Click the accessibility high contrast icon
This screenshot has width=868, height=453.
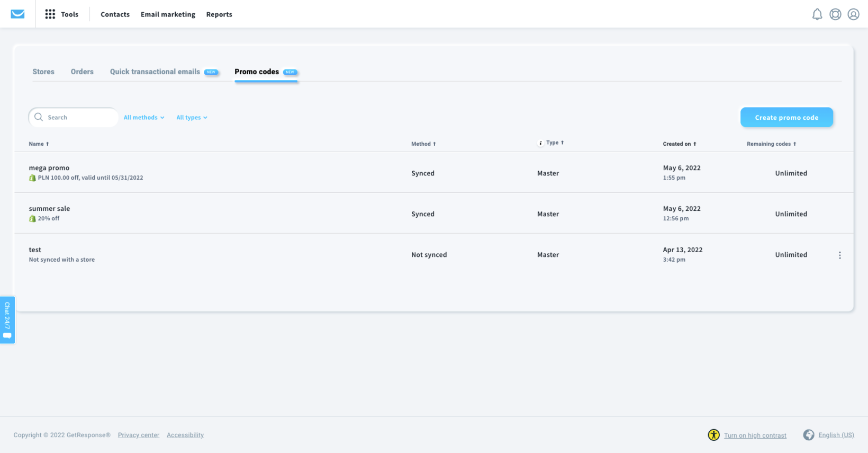tap(713, 435)
